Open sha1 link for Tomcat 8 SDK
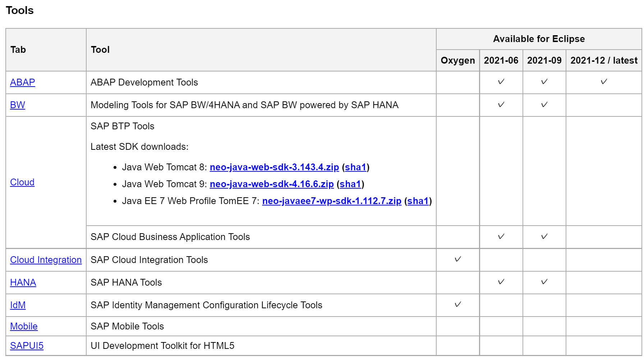This screenshot has height=360, width=644. click(x=355, y=167)
